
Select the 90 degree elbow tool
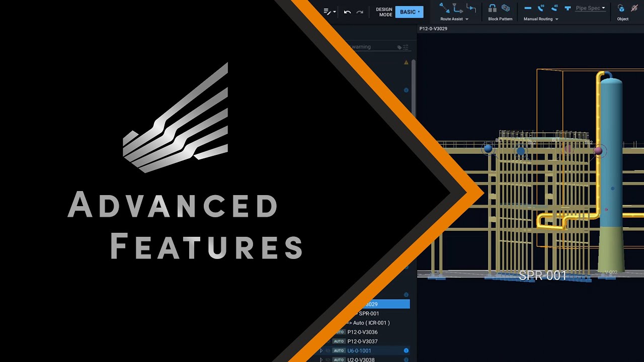(541, 8)
